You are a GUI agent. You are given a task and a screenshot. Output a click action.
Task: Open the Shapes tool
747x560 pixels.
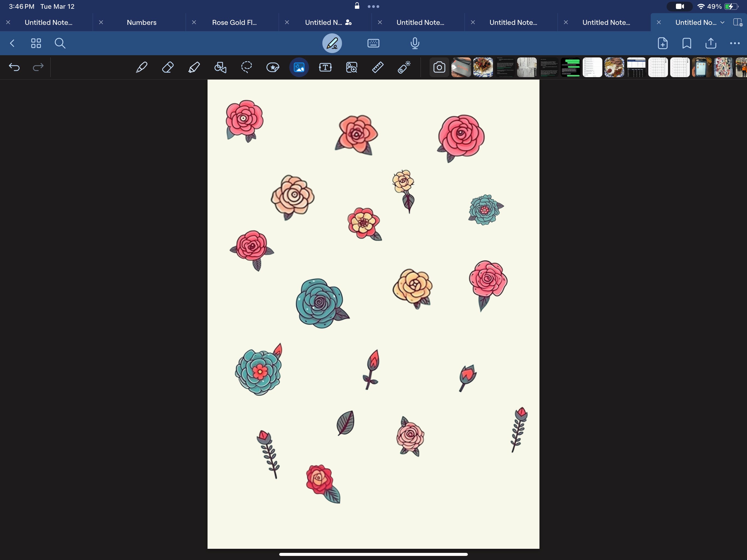coord(220,67)
